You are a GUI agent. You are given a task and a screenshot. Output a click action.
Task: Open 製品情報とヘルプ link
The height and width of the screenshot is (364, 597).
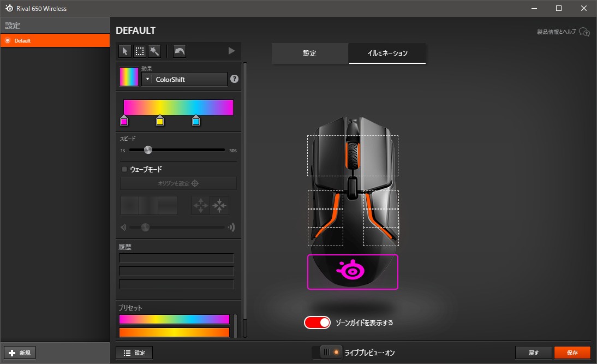tap(563, 32)
